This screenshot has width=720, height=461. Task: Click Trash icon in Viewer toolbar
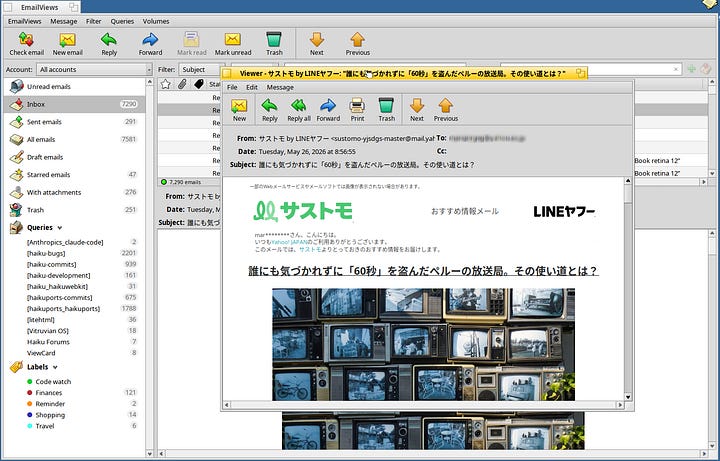(x=386, y=110)
